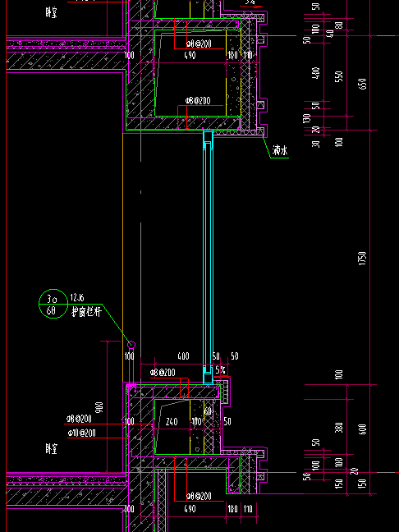Click the 130 dimension value
Screen dimensions: 399x532
307,118
